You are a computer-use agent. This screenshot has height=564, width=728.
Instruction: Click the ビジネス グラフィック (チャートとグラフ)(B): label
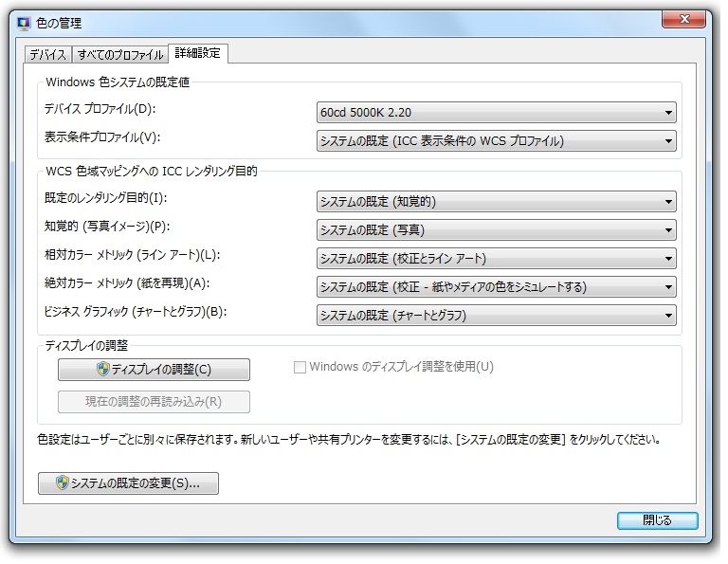point(136,312)
